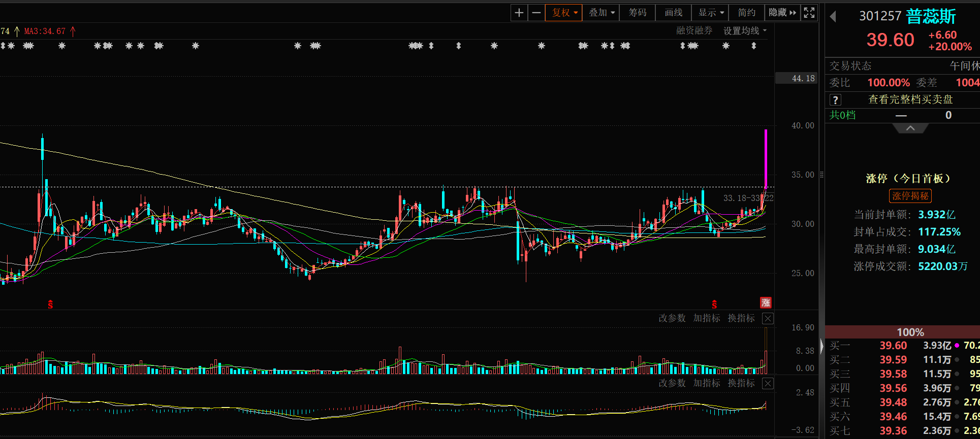The image size is (980, 439).
Task: Switch to 简约 mode
Action: coord(747,13)
